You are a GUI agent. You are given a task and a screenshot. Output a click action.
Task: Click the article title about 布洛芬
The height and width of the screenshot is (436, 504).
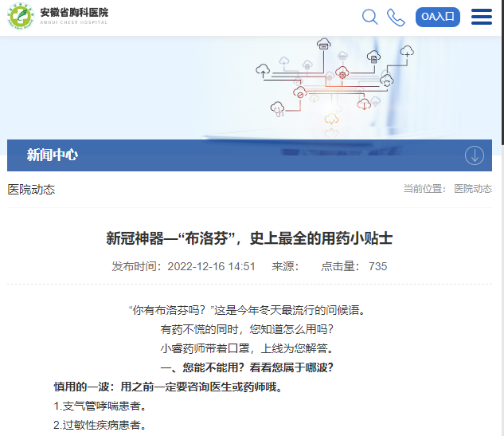tap(249, 238)
